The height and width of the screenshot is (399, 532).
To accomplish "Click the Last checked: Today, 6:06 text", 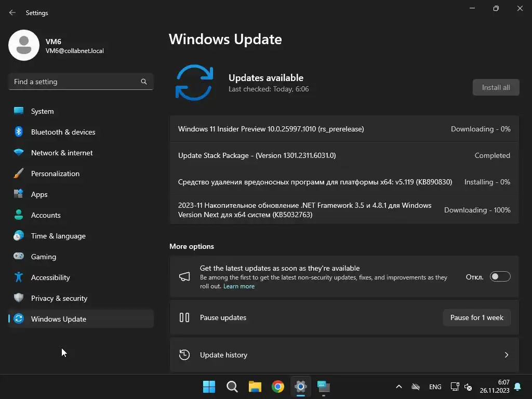I will 269,89.
